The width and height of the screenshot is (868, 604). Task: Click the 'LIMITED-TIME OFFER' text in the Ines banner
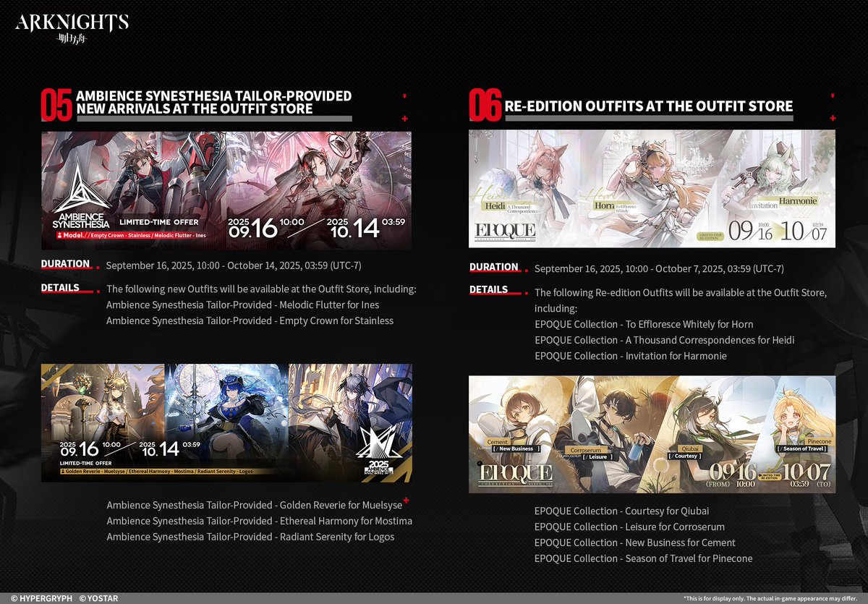(158, 222)
